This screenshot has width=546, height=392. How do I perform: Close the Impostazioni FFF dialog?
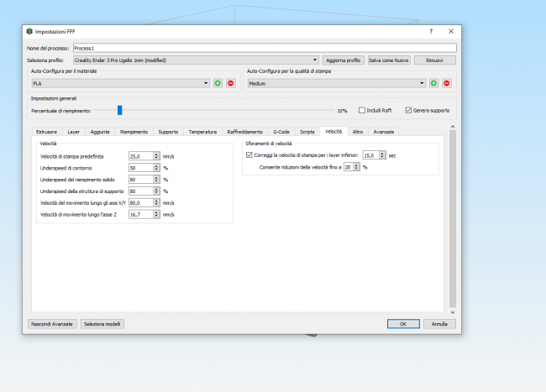(452, 31)
